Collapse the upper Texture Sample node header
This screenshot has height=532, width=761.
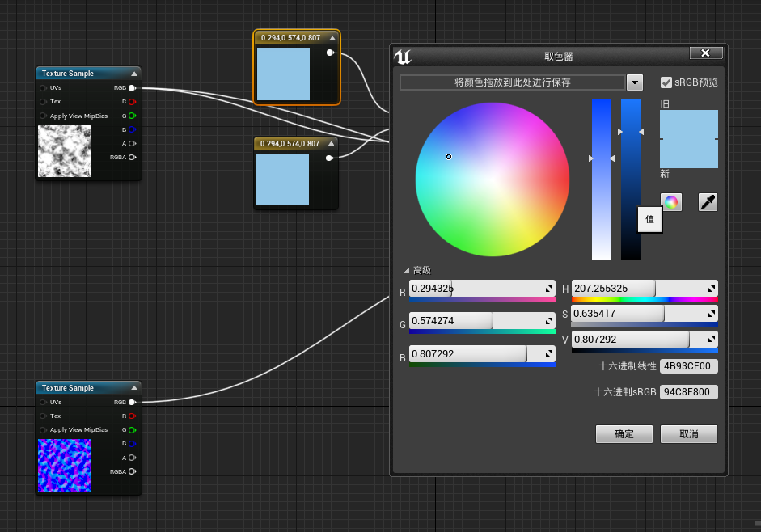[134, 73]
